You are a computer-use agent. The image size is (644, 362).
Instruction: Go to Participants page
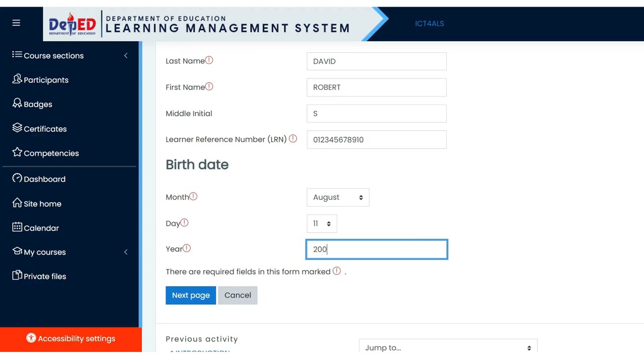(x=46, y=80)
